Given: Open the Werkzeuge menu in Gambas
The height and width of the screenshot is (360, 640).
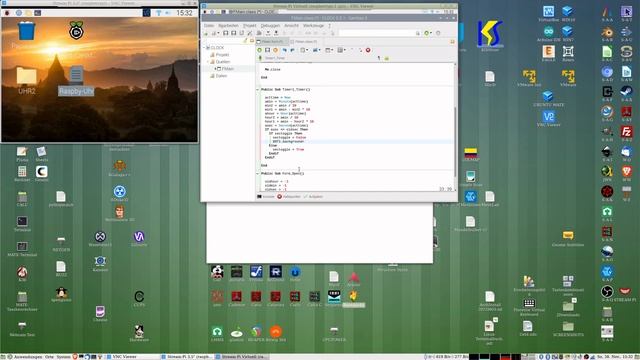Looking at the screenshot, I should coord(313,25).
